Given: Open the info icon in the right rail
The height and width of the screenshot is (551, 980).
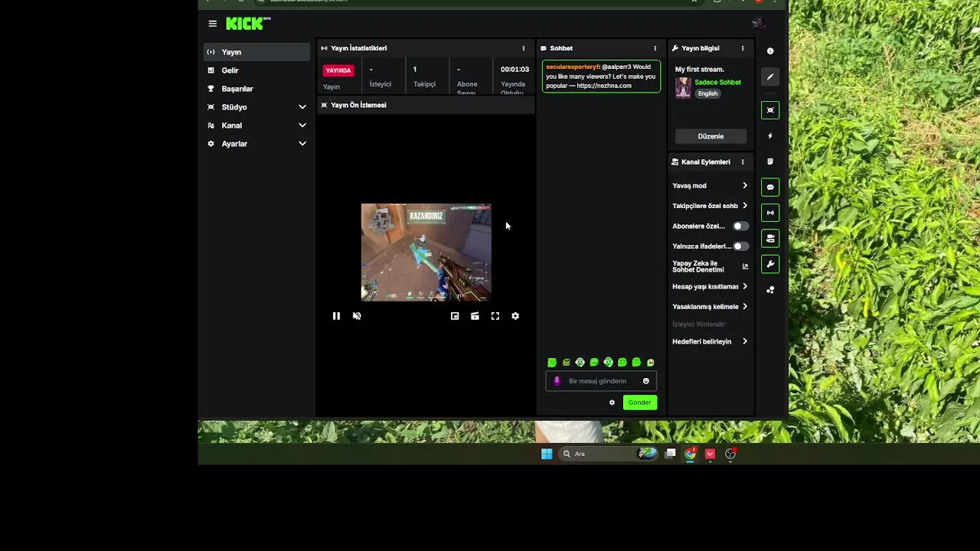Looking at the screenshot, I should 770,51.
